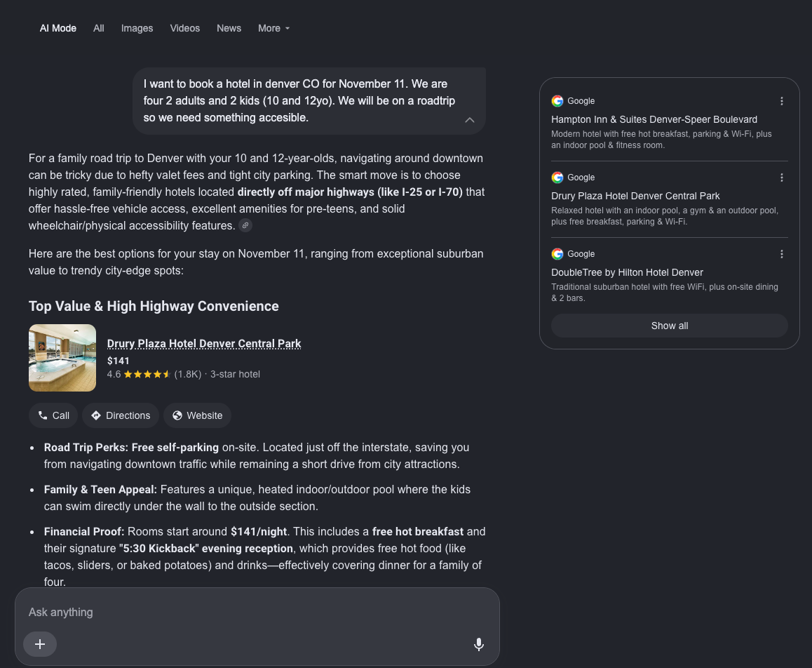Click the directions diamond icon
Viewport: 812px width, 668px height.
click(96, 415)
